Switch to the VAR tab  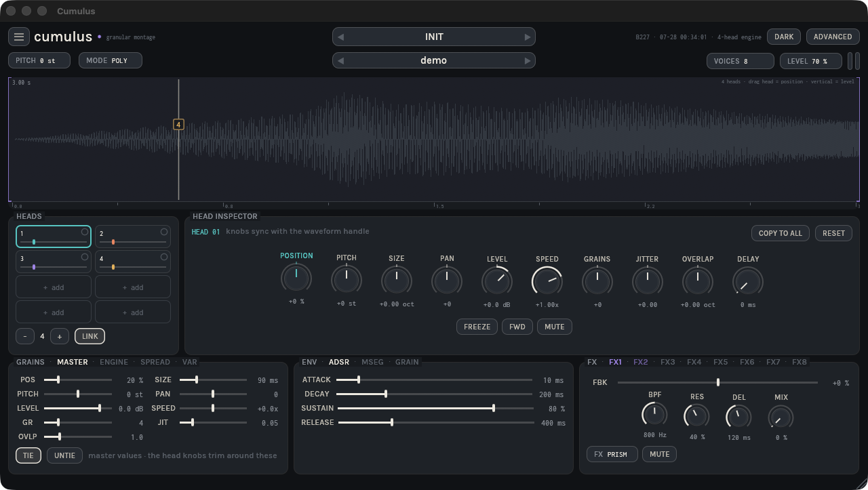coord(190,362)
